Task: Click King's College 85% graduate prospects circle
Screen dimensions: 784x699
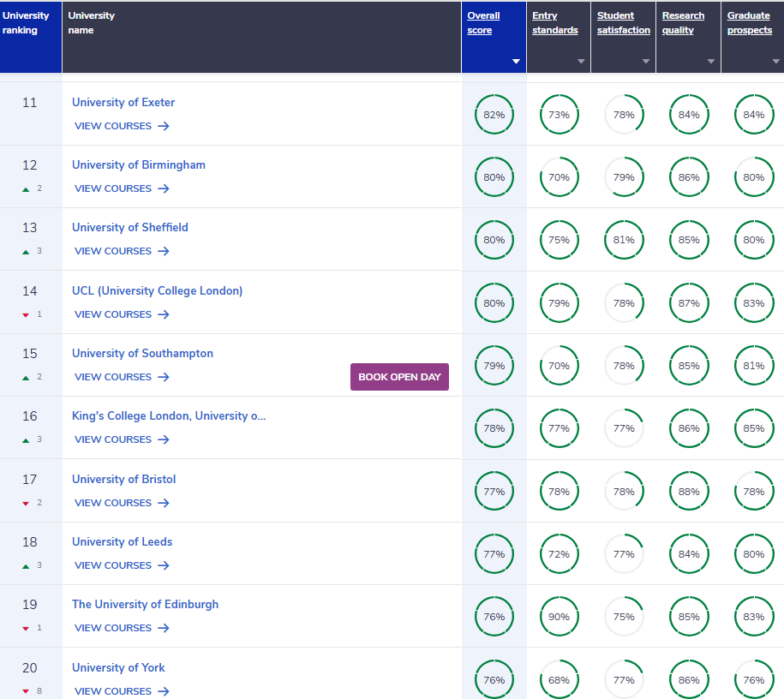Action: (x=754, y=428)
